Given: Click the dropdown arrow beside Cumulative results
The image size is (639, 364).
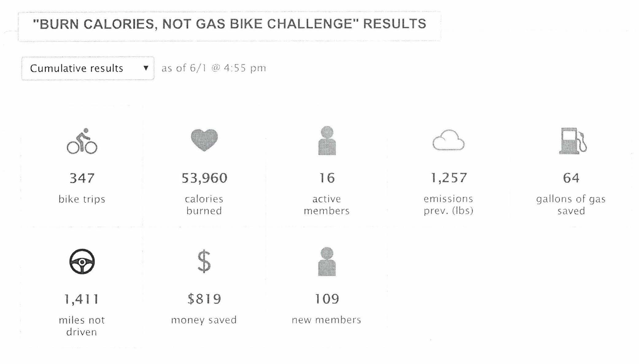Looking at the screenshot, I should 146,68.
